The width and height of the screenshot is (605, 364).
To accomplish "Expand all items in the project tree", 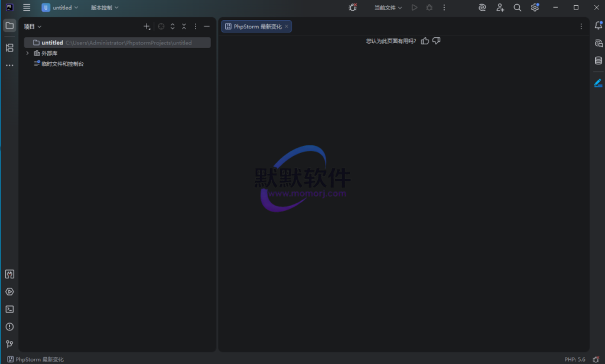I will click(x=173, y=26).
